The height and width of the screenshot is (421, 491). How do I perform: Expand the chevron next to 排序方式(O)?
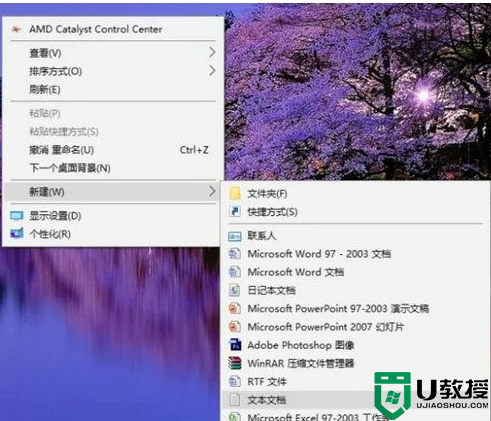coord(212,71)
